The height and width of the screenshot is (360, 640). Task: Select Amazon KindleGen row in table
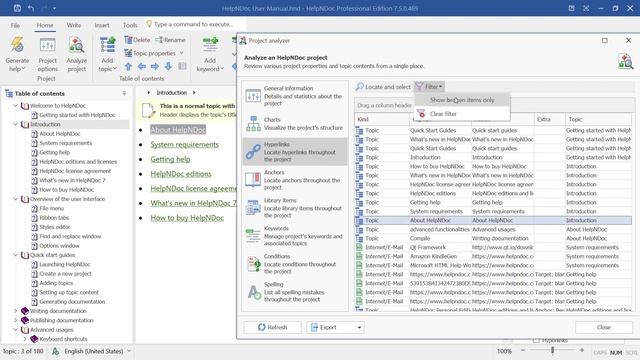point(493,256)
